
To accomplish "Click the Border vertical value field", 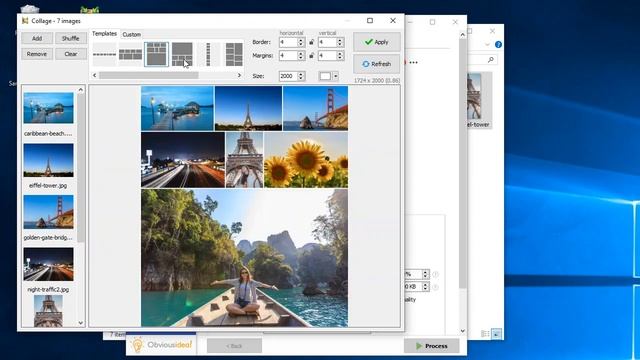I will pos(327,42).
